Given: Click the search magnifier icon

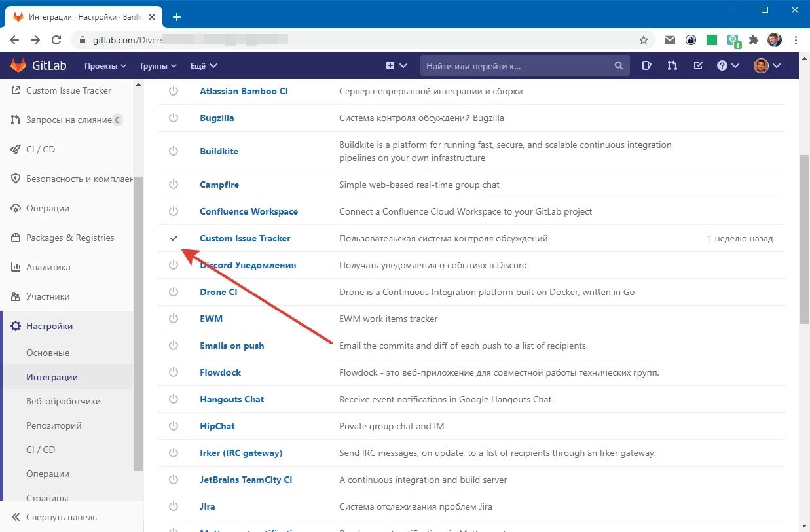Looking at the screenshot, I should point(619,65).
